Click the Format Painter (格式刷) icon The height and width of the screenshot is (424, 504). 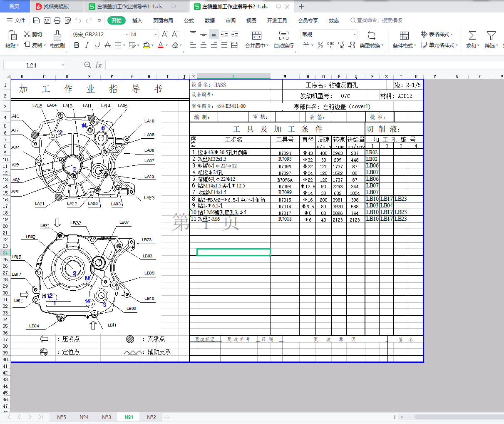57,35
